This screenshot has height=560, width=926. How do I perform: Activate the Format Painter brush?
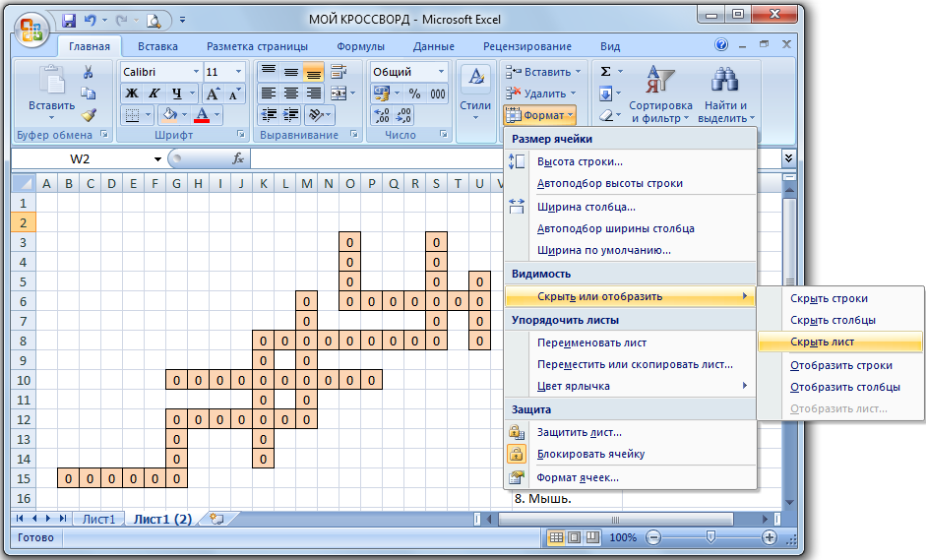click(x=88, y=114)
